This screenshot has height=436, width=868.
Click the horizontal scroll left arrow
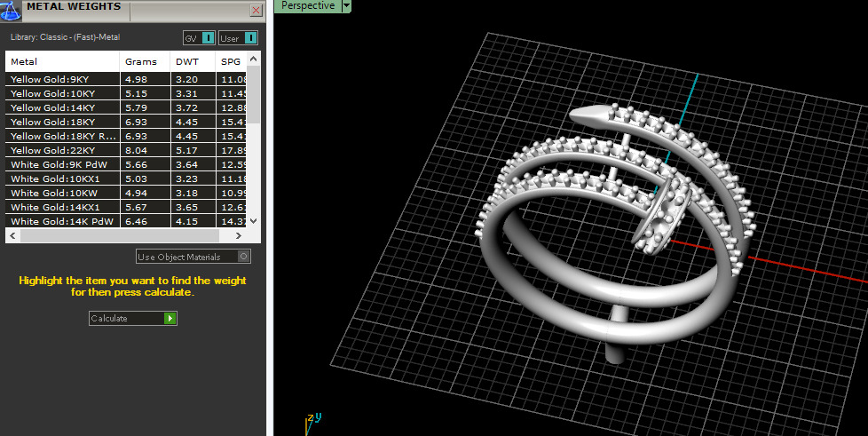(x=12, y=235)
